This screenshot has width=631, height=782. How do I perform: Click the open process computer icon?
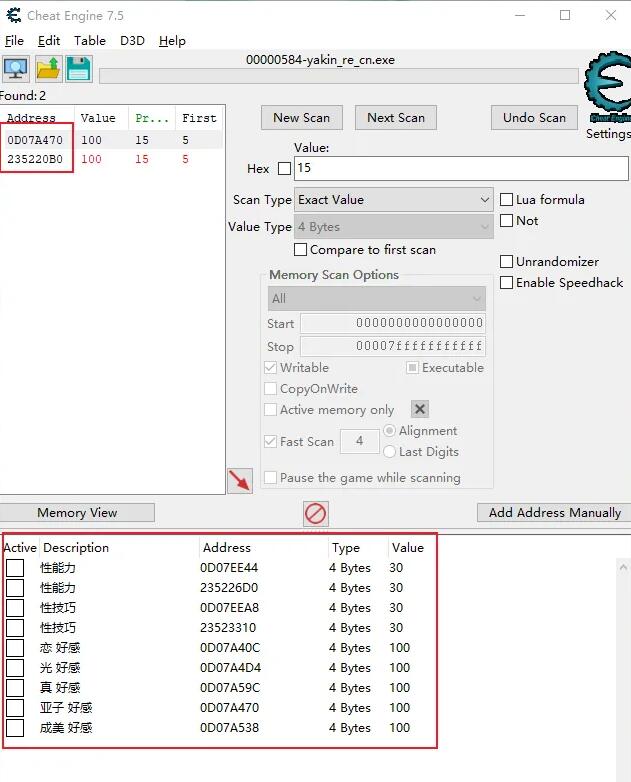[16, 68]
